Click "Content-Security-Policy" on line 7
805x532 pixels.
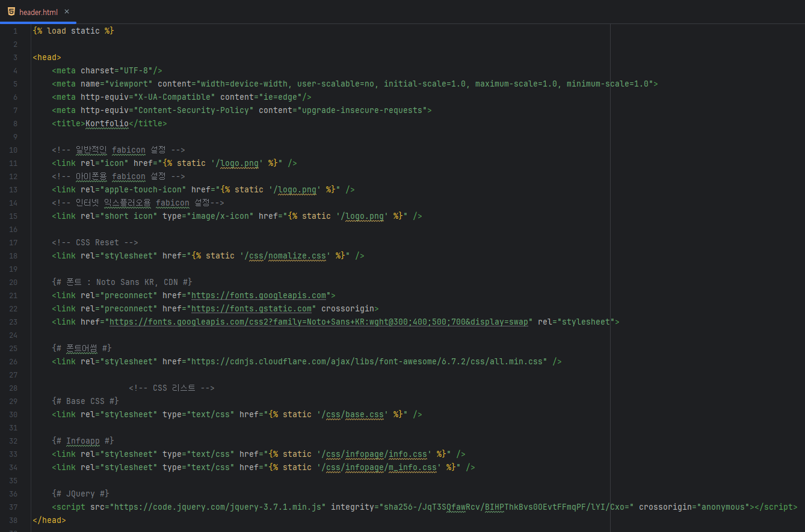point(194,110)
